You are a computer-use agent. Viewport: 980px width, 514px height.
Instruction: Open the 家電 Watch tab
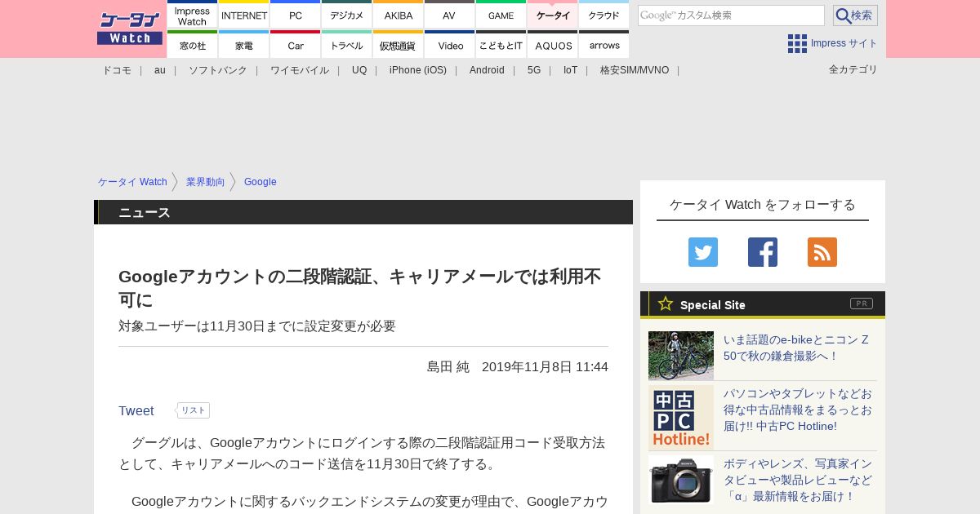244,45
